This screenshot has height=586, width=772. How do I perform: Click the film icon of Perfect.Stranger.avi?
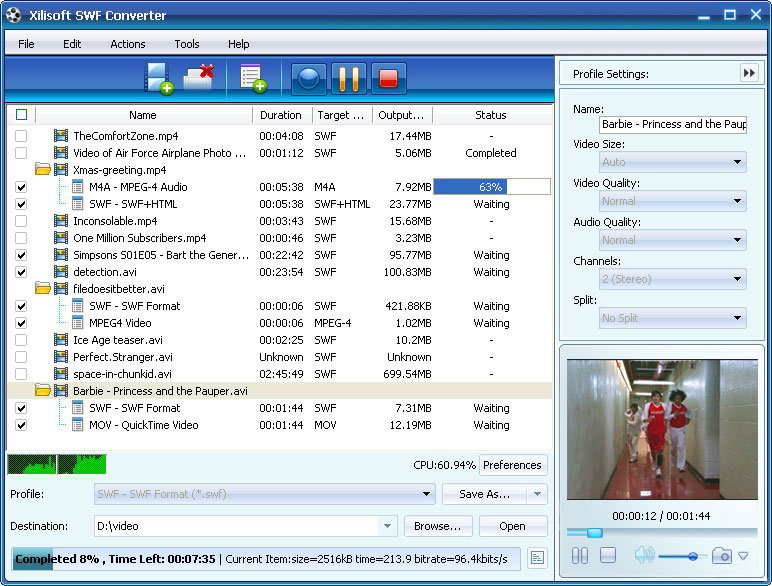pos(61,357)
